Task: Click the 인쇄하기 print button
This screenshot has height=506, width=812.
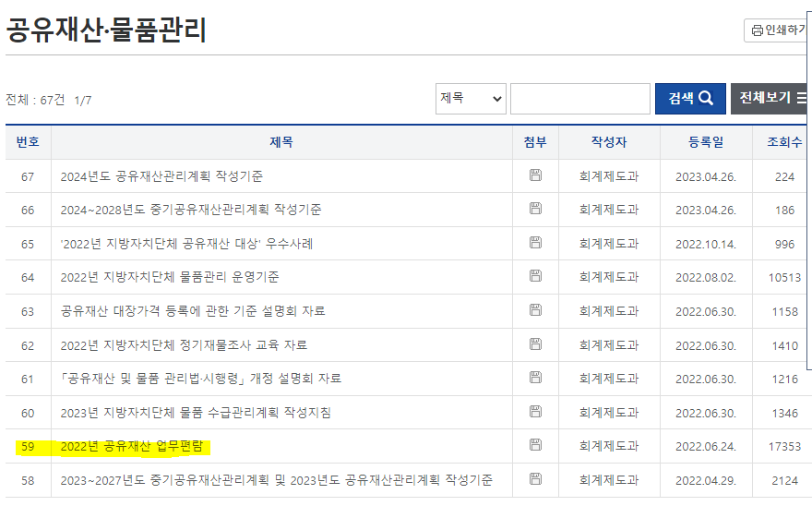Action: tap(777, 30)
